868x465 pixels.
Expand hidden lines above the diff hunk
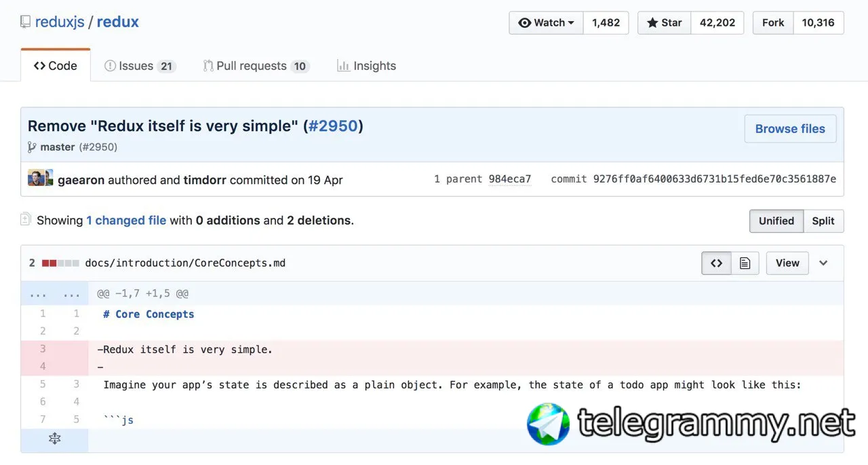pyautogui.click(x=54, y=294)
